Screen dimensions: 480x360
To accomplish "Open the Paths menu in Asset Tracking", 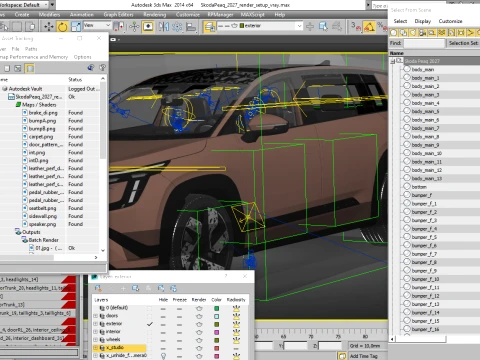I will coord(31,49).
